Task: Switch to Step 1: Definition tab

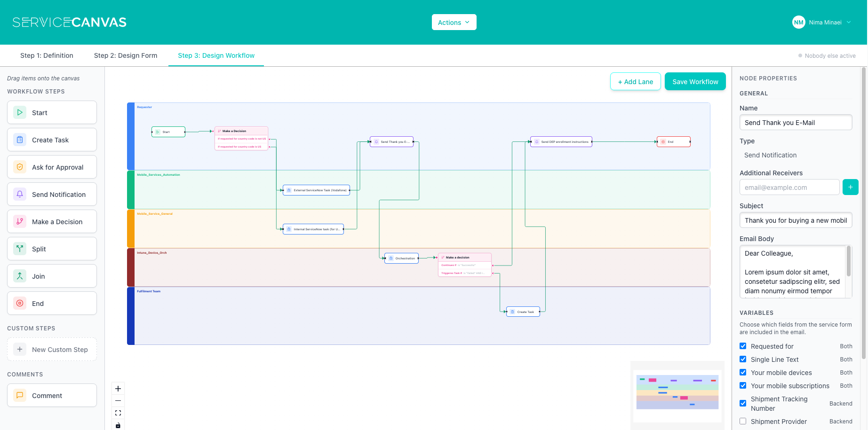Action: point(47,55)
